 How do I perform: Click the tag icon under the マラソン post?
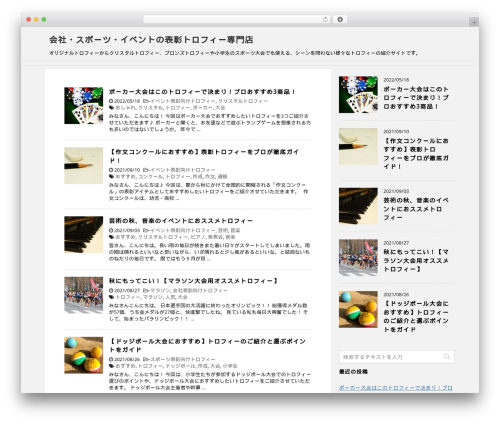[111, 297]
